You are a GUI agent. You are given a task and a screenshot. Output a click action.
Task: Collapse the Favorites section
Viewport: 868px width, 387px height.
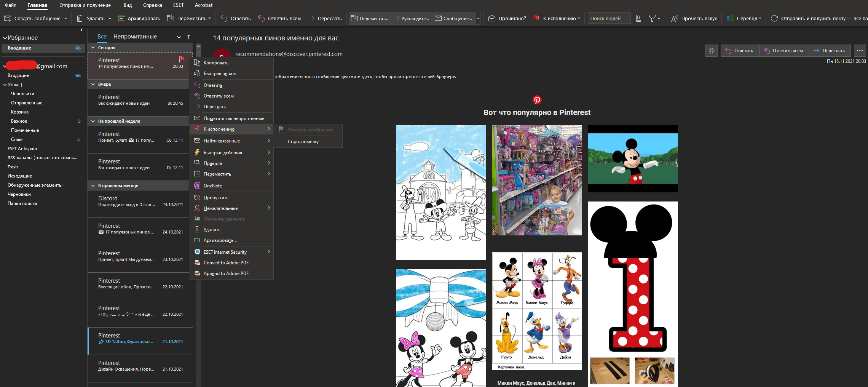(x=5, y=38)
